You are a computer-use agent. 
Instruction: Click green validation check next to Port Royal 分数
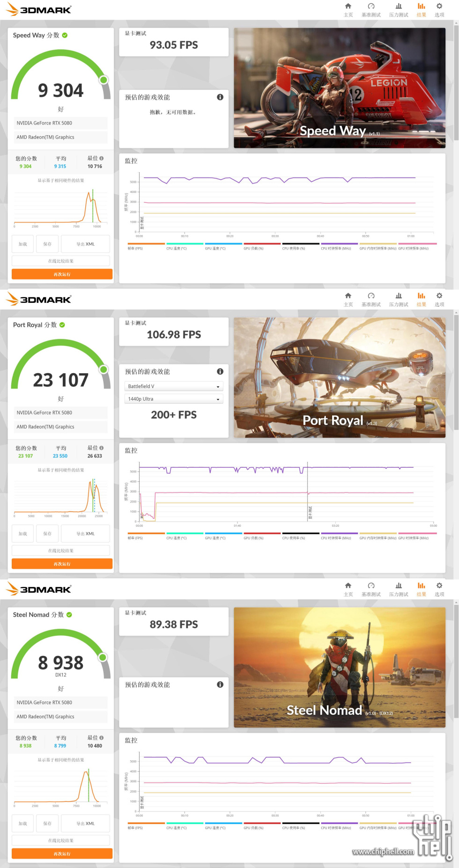coord(62,325)
